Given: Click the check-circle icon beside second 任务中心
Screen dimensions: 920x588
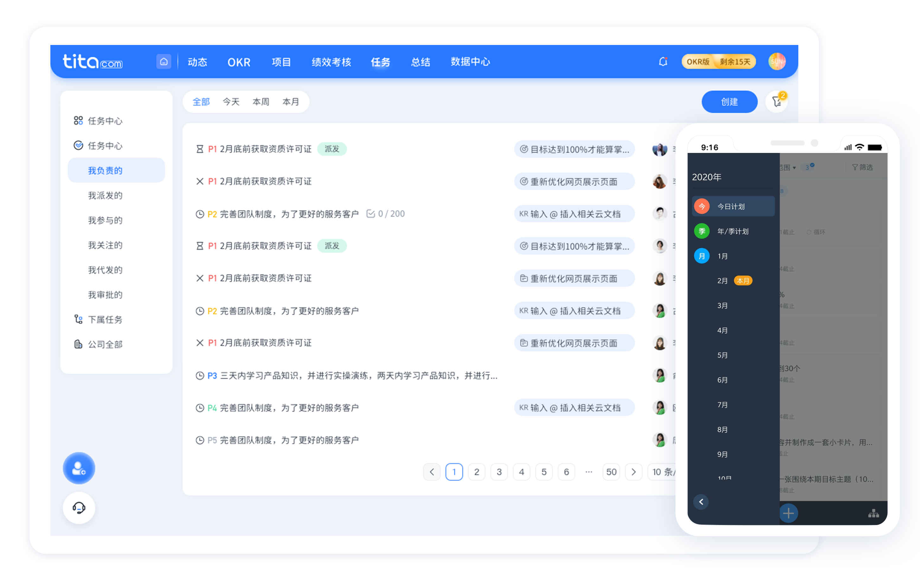Looking at the screenshot, I should 78,145.
